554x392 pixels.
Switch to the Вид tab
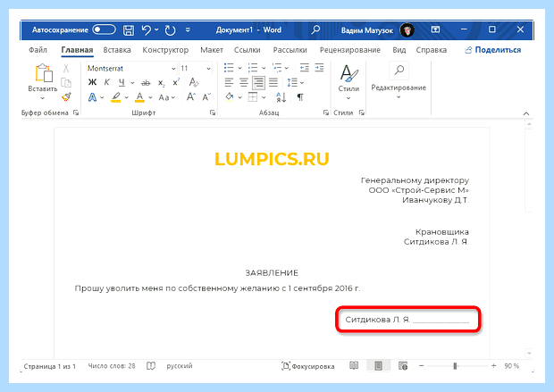click(399, 50)
